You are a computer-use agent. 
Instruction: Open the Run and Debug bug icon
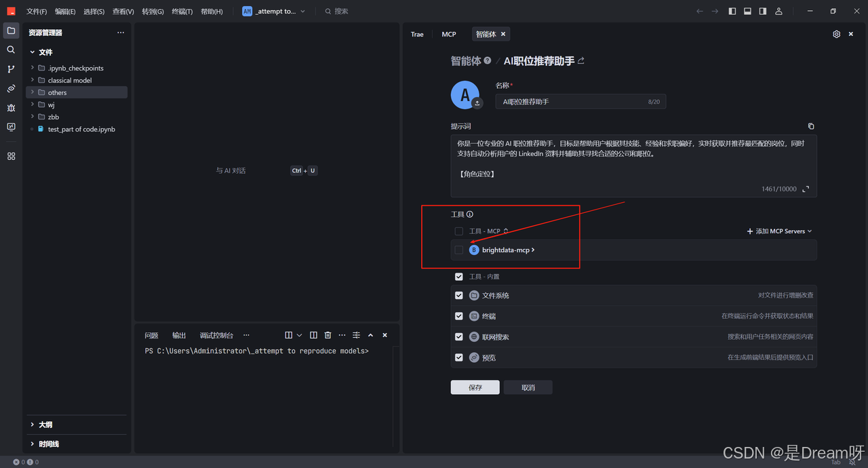(11, 108)
